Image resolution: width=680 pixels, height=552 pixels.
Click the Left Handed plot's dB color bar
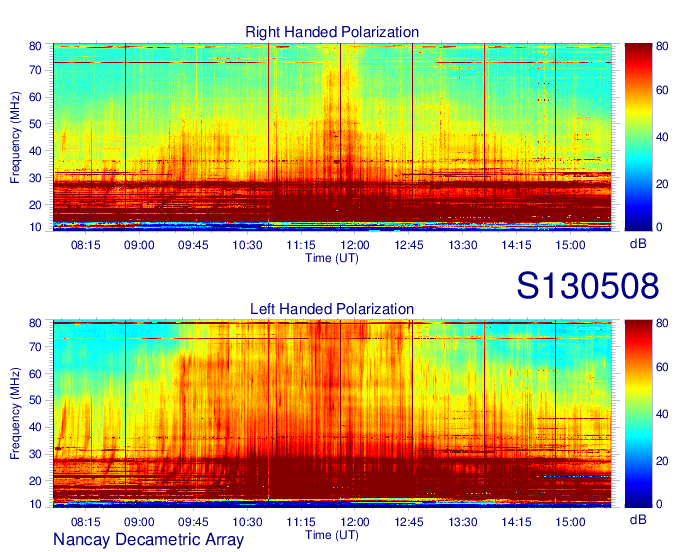tap(638, 414)
